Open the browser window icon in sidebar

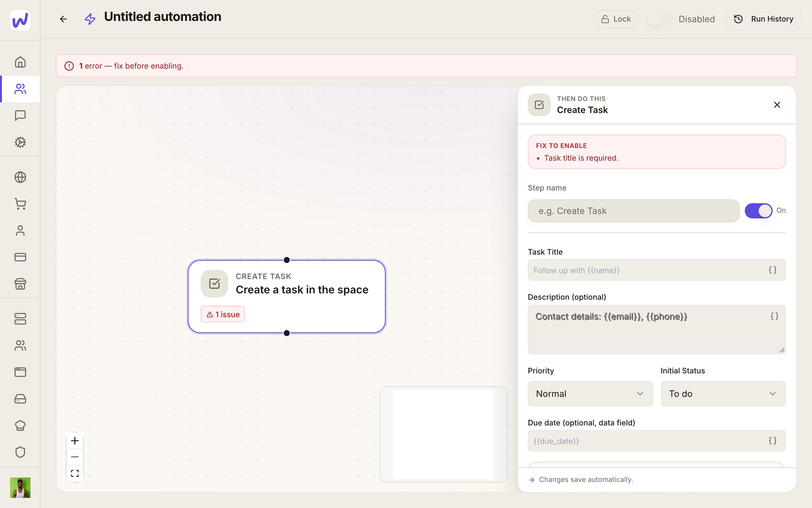[x=20, y=372]
